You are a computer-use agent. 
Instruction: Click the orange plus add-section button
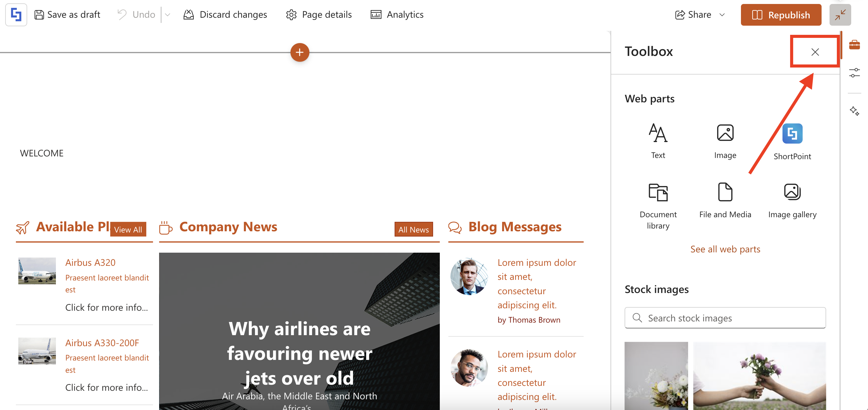[x=299, y=52]
